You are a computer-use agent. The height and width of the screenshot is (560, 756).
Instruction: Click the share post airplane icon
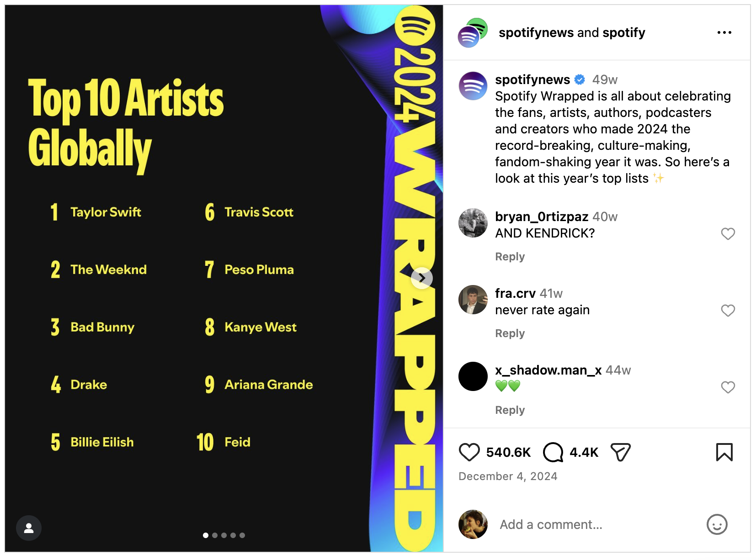pyautogui.click(x=620, y=452)
